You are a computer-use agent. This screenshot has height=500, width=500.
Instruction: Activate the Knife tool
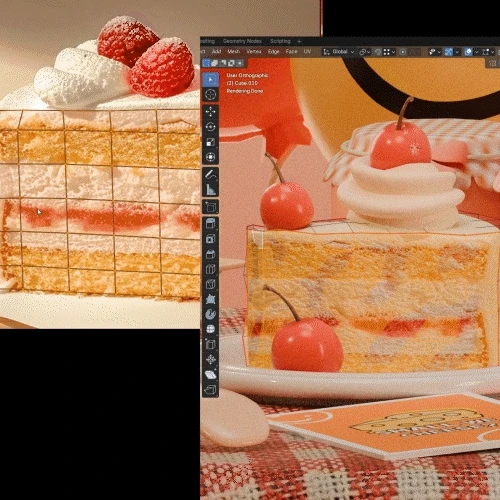210,284
